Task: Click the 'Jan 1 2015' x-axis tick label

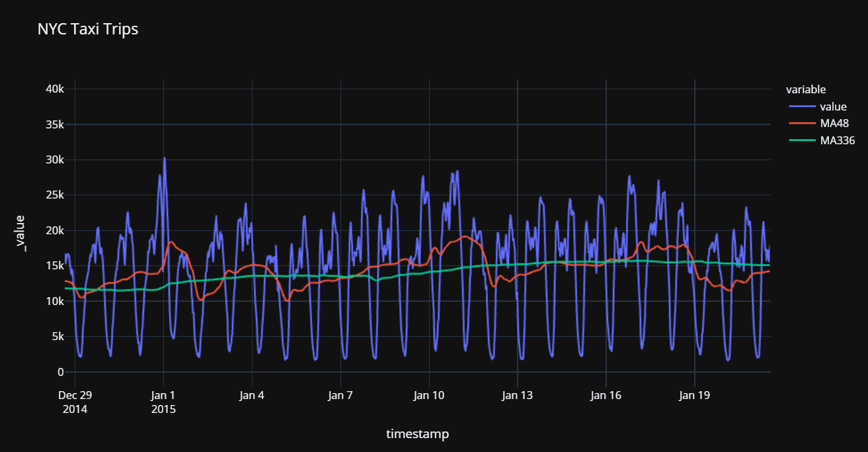Action: (163, 402)
